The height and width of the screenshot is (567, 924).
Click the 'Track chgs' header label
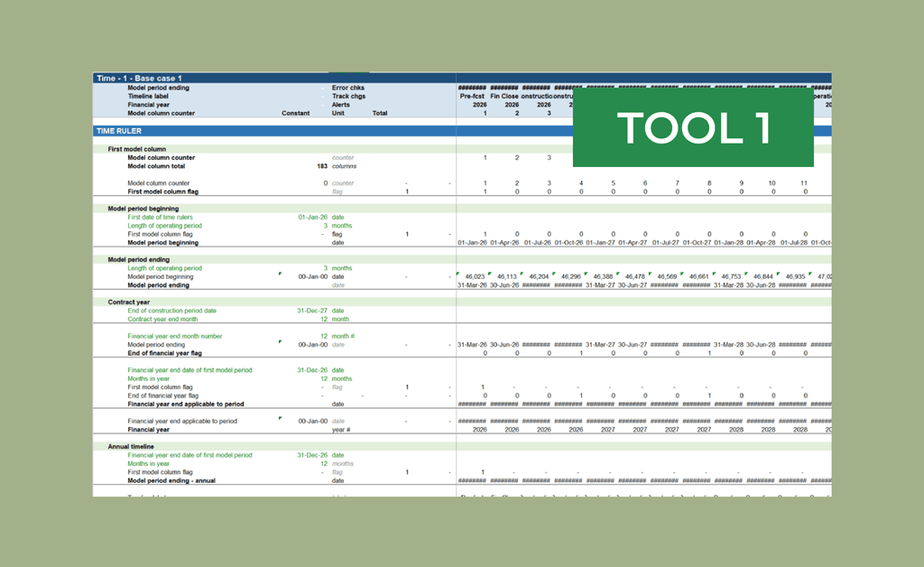[x=348, y=96]
